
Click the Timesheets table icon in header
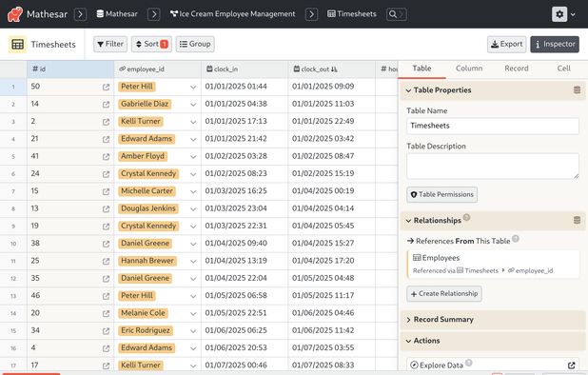[x=18, y=44]
